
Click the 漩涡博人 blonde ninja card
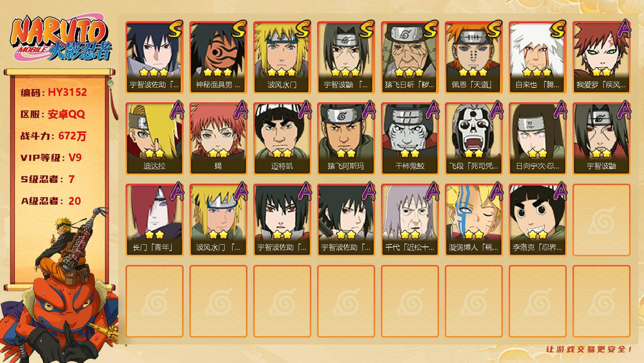pos(473,220)
